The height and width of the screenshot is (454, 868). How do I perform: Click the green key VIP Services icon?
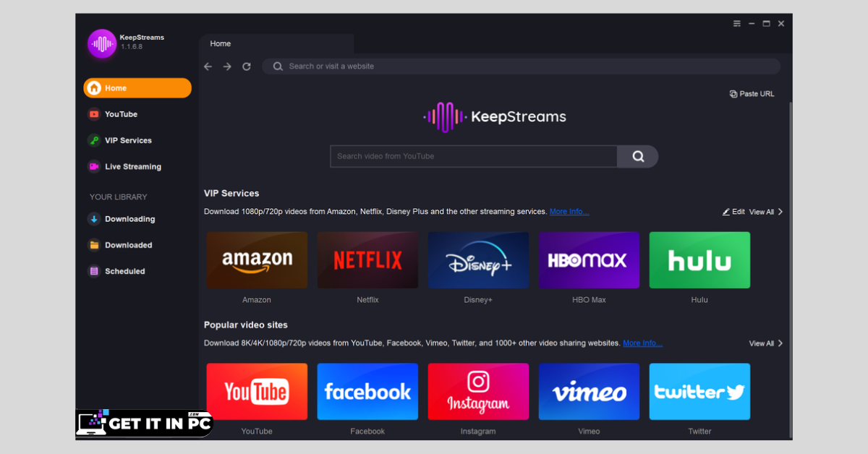click(x=94, y=140)
